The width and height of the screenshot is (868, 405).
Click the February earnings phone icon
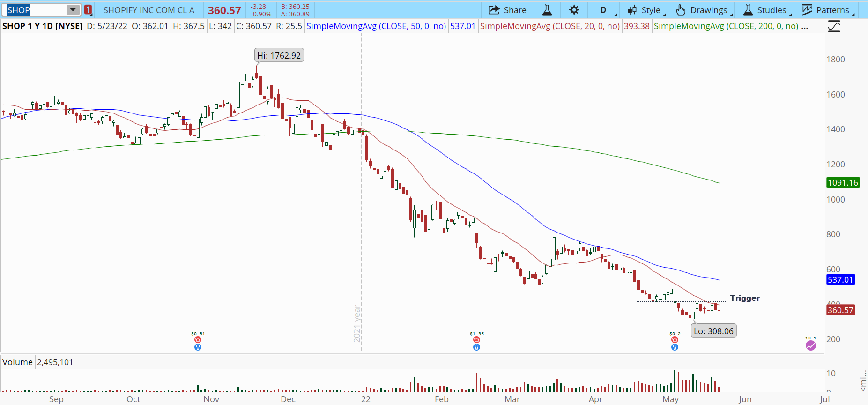(x=476, y=339)
